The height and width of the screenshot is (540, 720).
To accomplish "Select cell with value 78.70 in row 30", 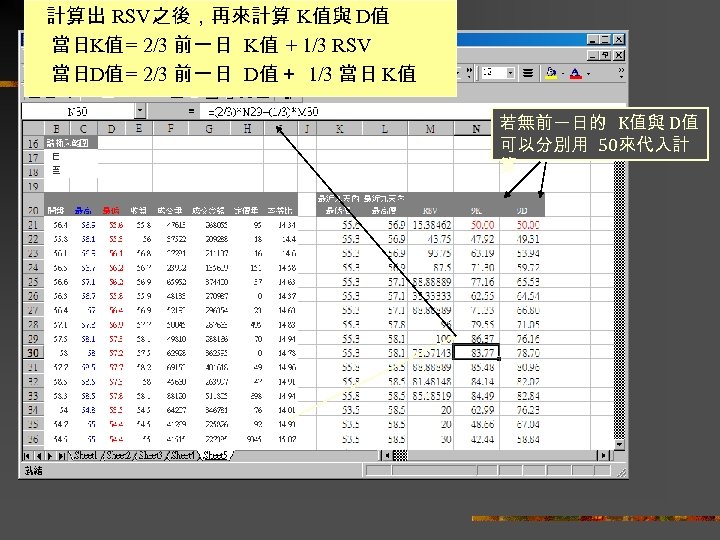I will (522, 353).
